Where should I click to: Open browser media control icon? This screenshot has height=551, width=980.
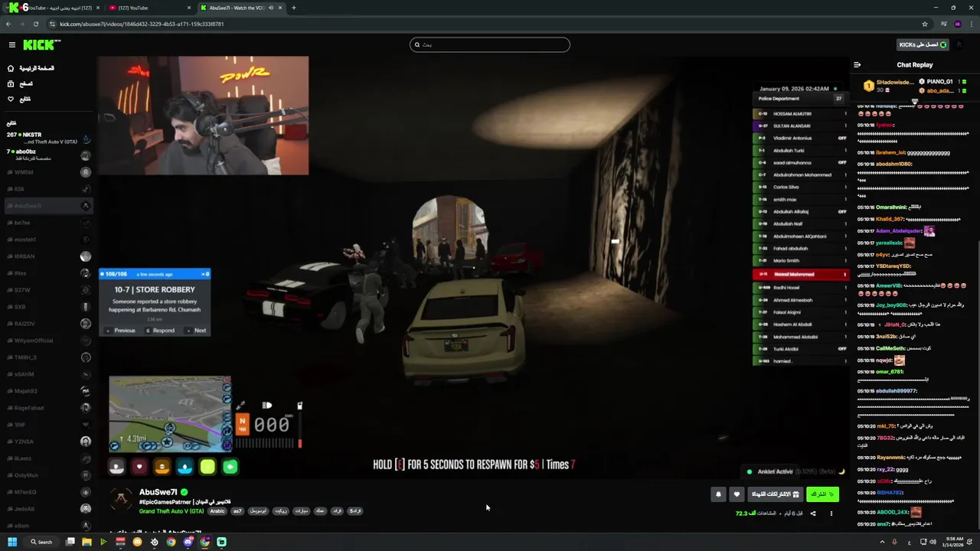point(944,24)
